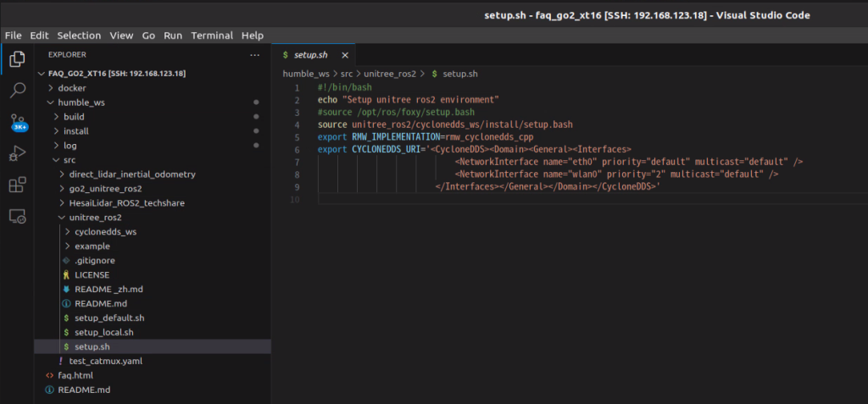Click the faq.html file icon

(50, 375)
